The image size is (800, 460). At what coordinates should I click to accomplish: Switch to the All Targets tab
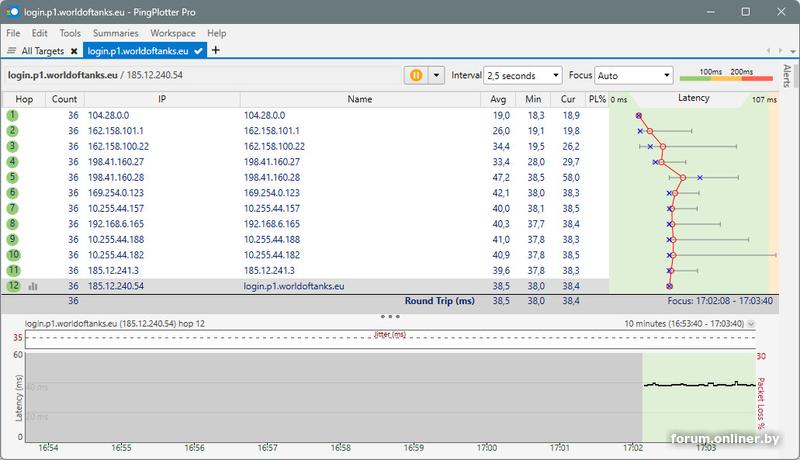click(40, 50)
